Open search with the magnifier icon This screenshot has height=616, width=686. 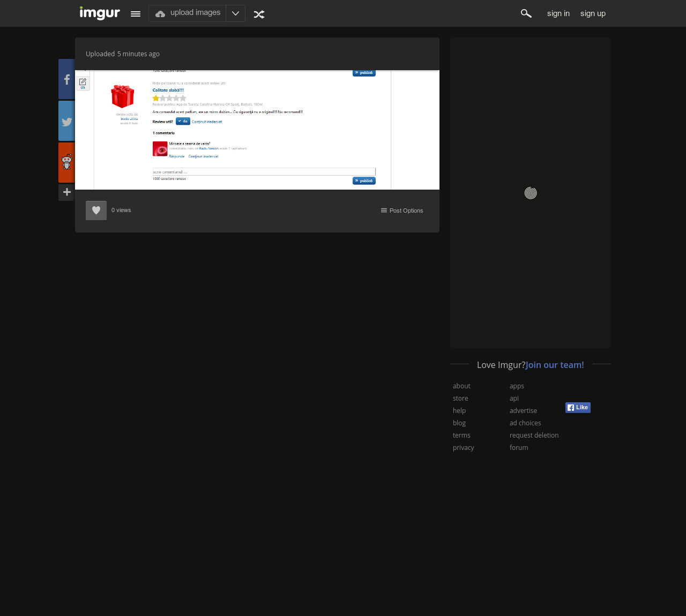click(x=526, y=13)
